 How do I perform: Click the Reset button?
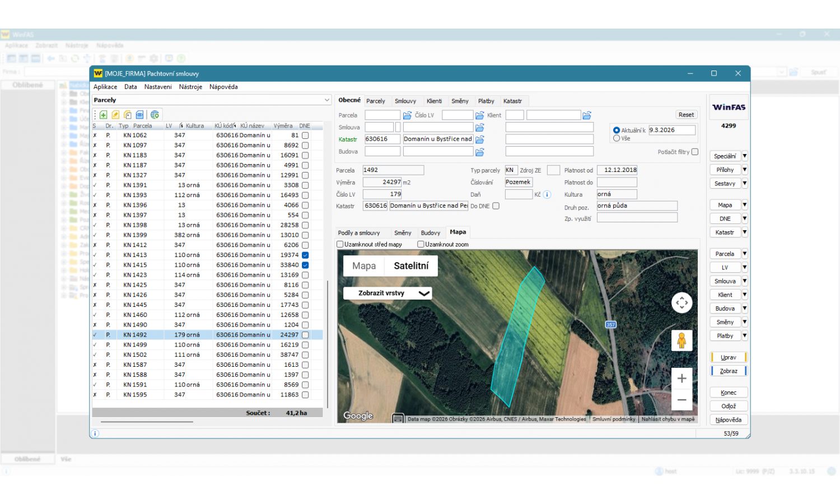tap(686, 115)
